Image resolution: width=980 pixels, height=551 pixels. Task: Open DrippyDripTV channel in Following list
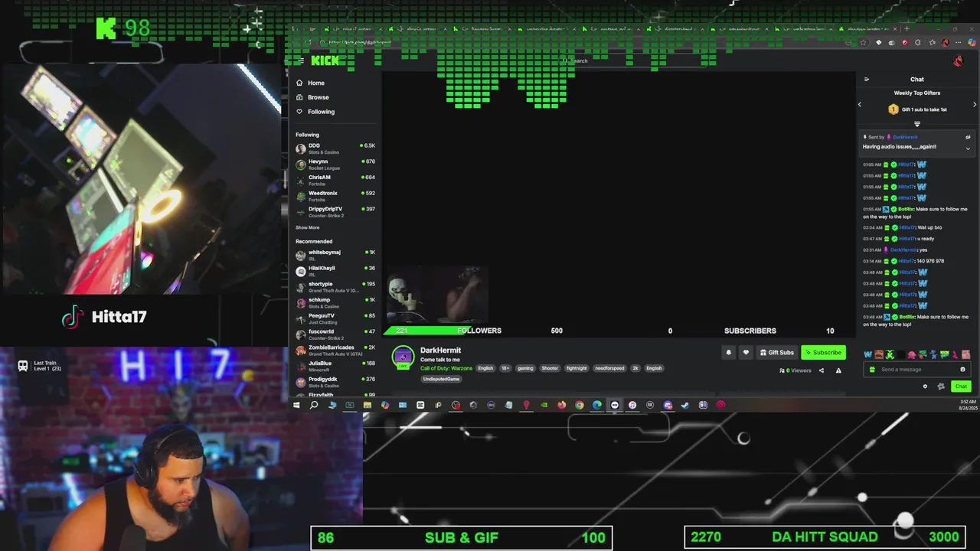coord(335,212)
